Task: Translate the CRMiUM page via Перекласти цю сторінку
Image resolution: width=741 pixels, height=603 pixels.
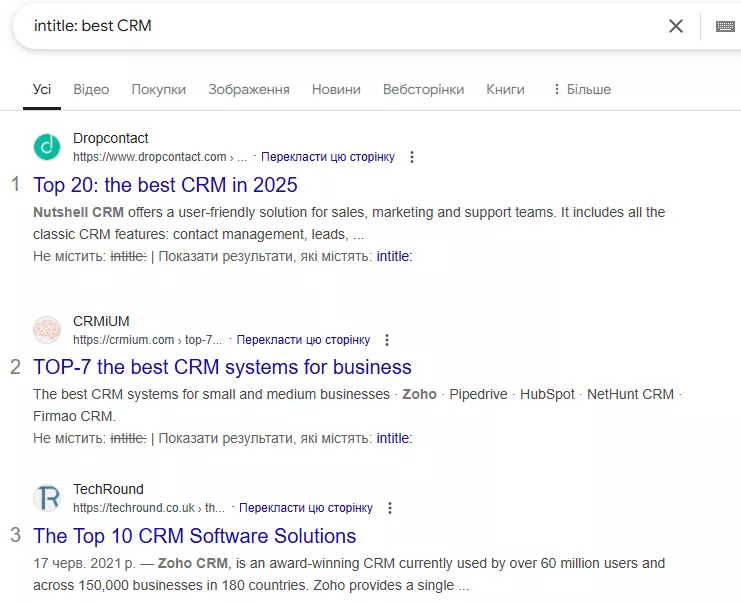Action: point(303,340)
